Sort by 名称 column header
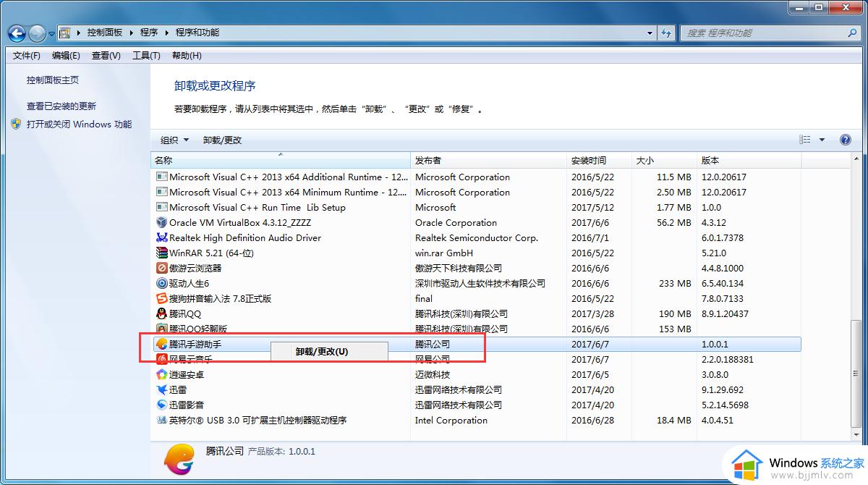This screenshot has height=485, width=868. (x=281, y=161)
